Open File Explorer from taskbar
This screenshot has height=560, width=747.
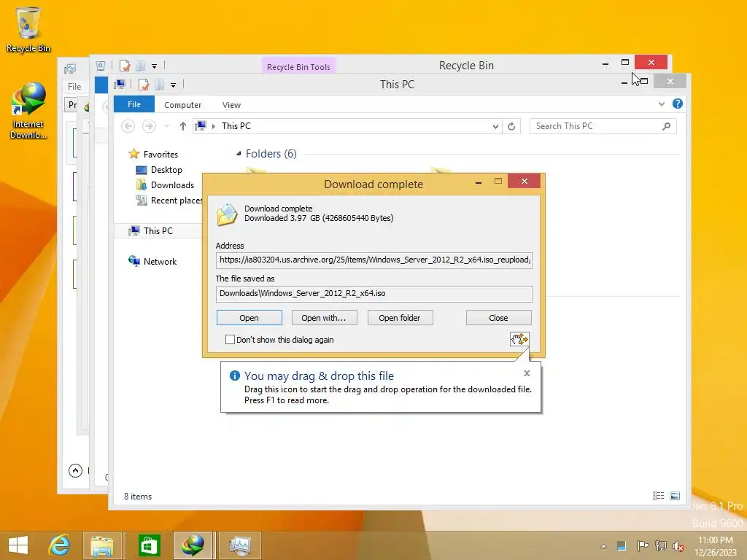[102, 545]
